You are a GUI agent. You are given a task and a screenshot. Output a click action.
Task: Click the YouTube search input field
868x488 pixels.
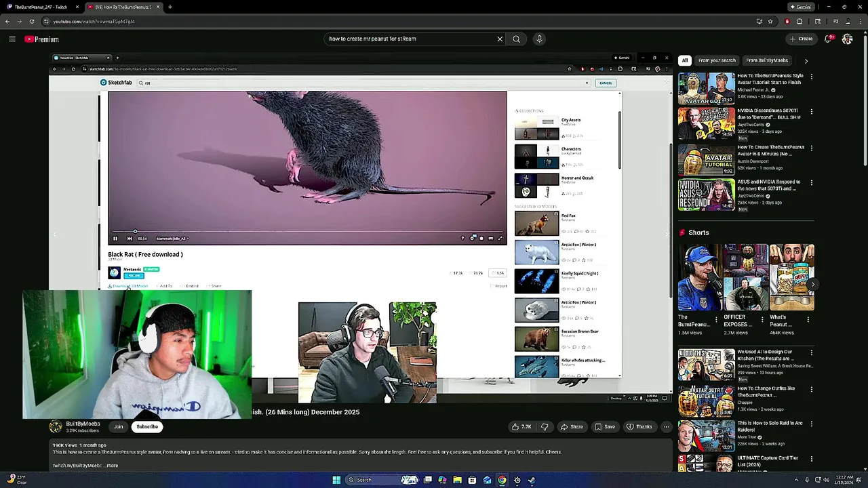pyautogui.click(x=410, y=39)
